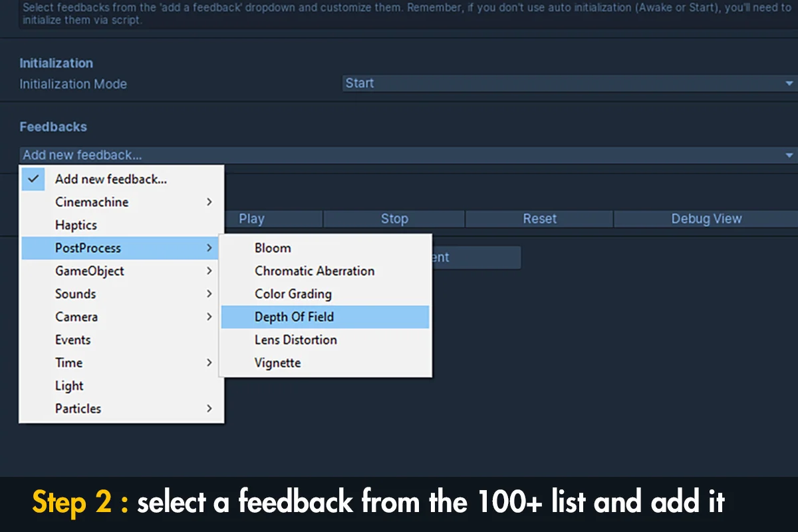Select the checked 'Add new feedback...' menu entry
Viewport: 798px width, 532px height.
coord(110,179)
